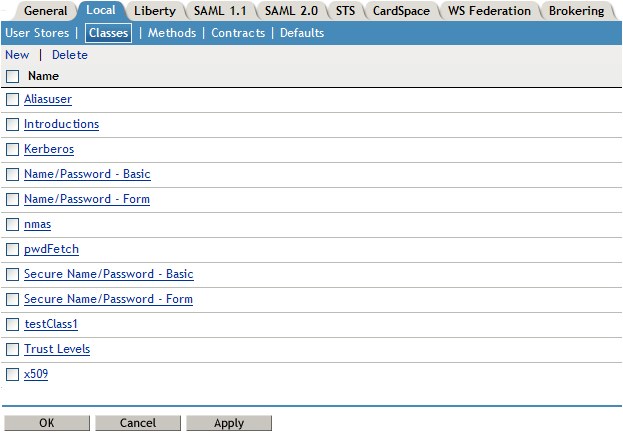Viewport: 623px width, 433px height.
Task: Open the x509 class link
Action: coord(36,374)
